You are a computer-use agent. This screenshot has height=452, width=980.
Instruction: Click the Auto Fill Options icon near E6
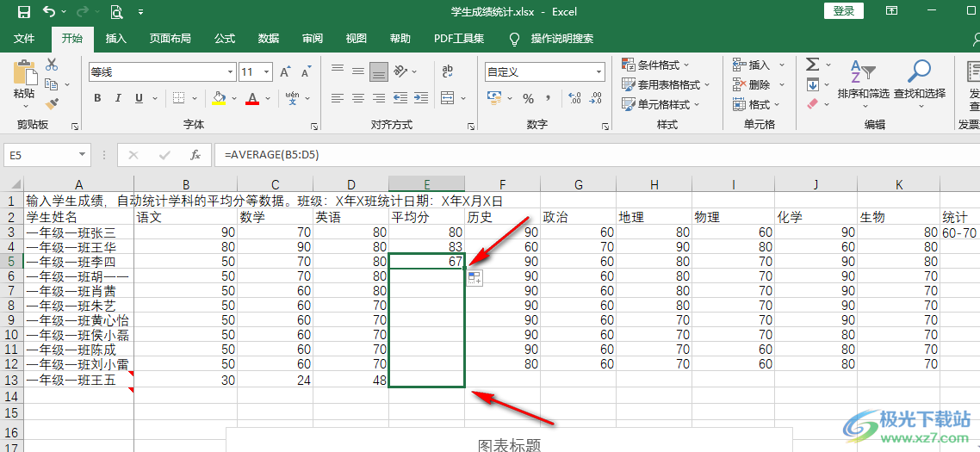[x=474, y=279]
